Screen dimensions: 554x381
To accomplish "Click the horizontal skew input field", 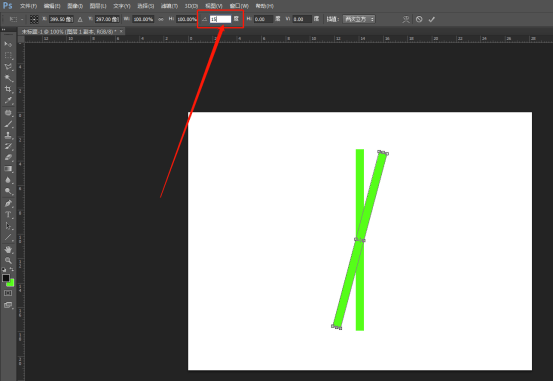I will point(263,19).
